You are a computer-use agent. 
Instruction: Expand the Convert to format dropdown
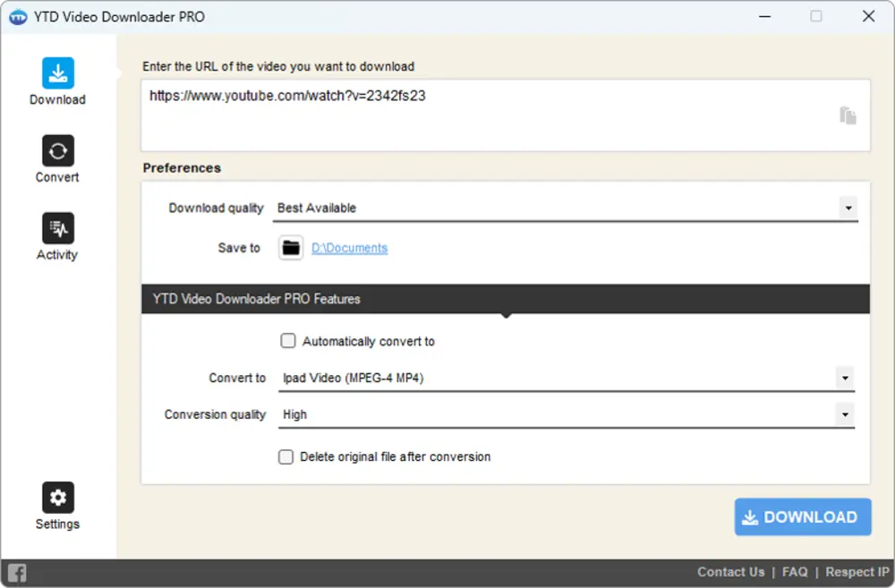click(x=844, y=378)
